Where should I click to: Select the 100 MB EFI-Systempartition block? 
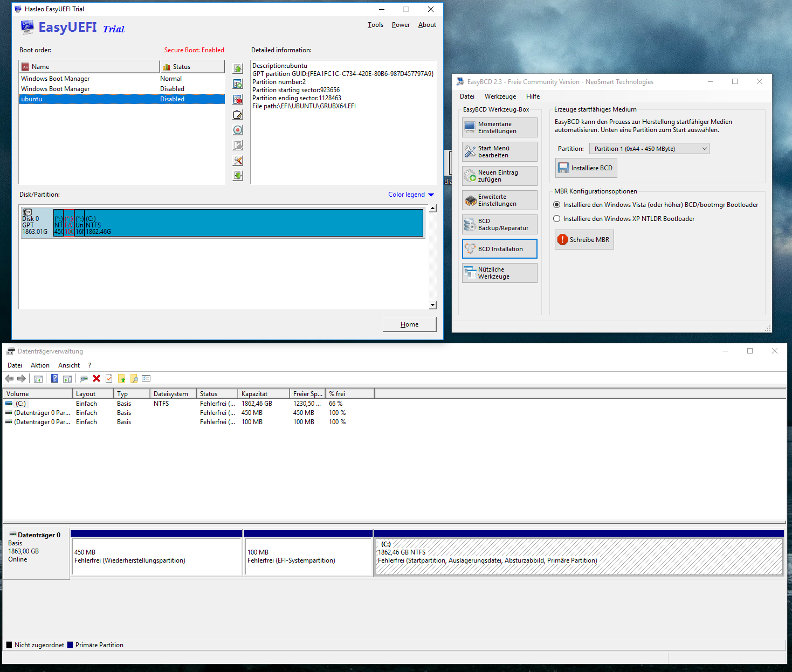[x=308, y=557]
